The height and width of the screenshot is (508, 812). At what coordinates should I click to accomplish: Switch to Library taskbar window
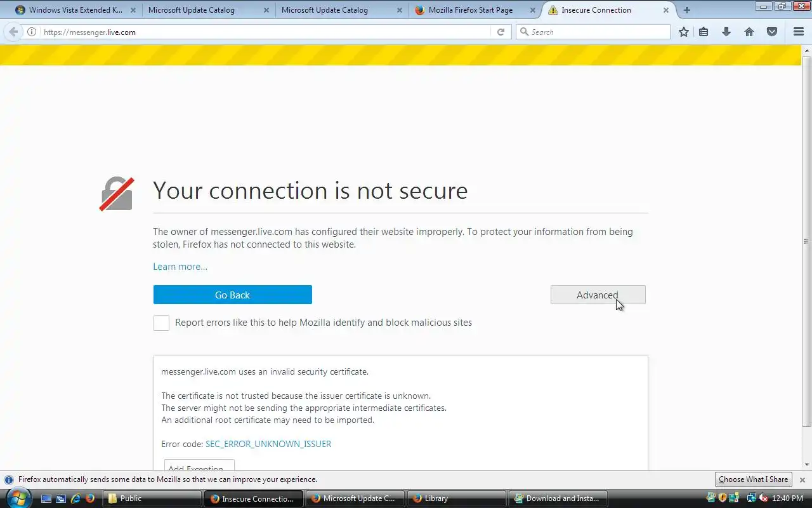pyautogui.click(x=456, y=498)
